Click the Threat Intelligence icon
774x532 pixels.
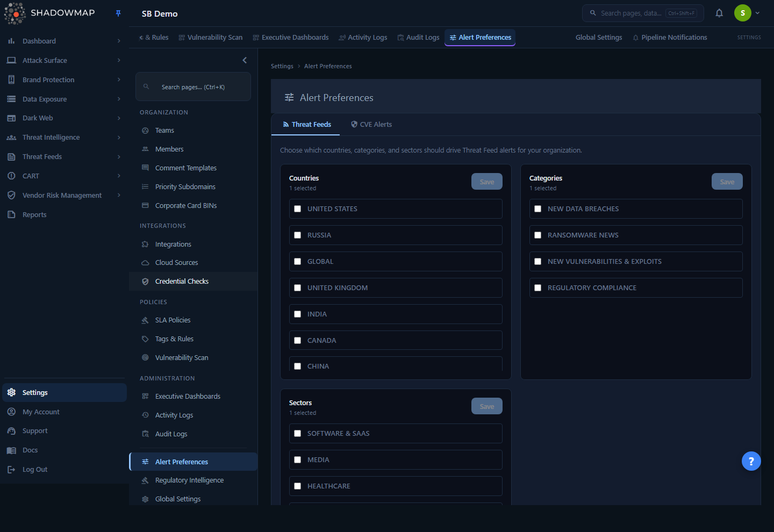coord(11,138)
